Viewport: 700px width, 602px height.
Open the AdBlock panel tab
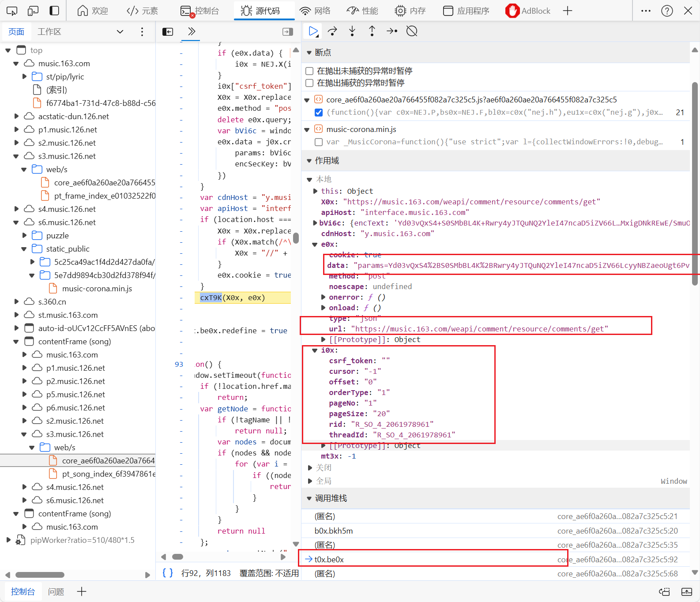coord(528,11)
